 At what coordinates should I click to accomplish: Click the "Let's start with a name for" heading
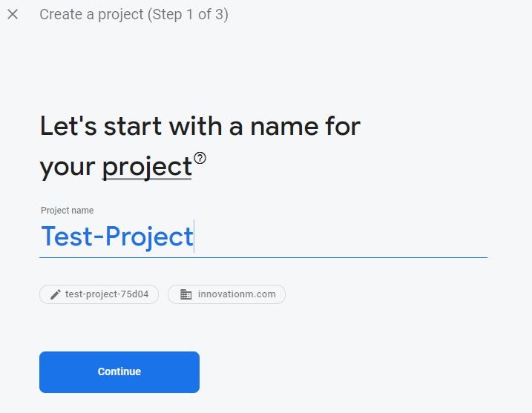200,127
